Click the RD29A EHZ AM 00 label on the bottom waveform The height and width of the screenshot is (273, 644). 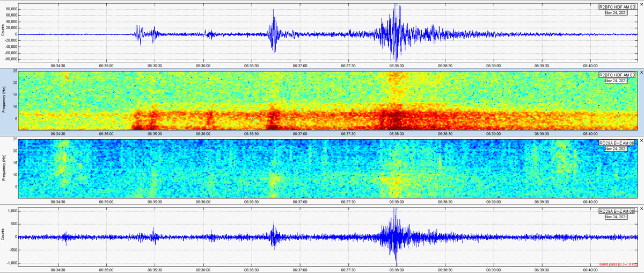point(617,211)
